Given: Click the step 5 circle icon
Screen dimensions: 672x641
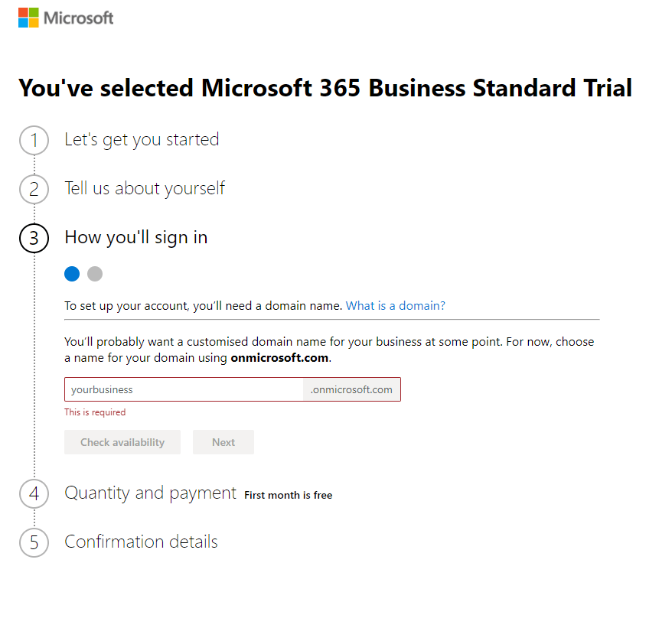Looking at the screenshot, I should (x=34, y=542).
